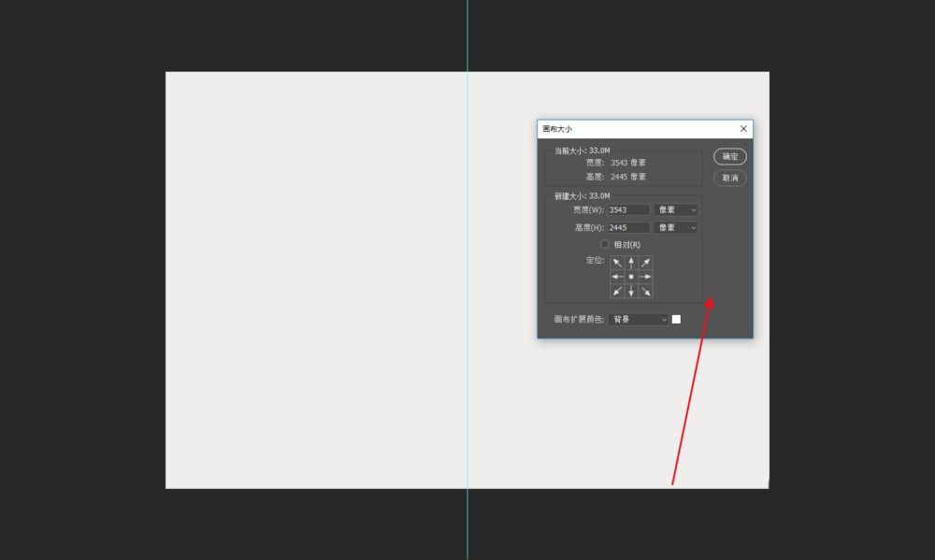Screen dimensions: 935x560
Task: Select the middle-left anchor arrow
Action: pos(617,277)
